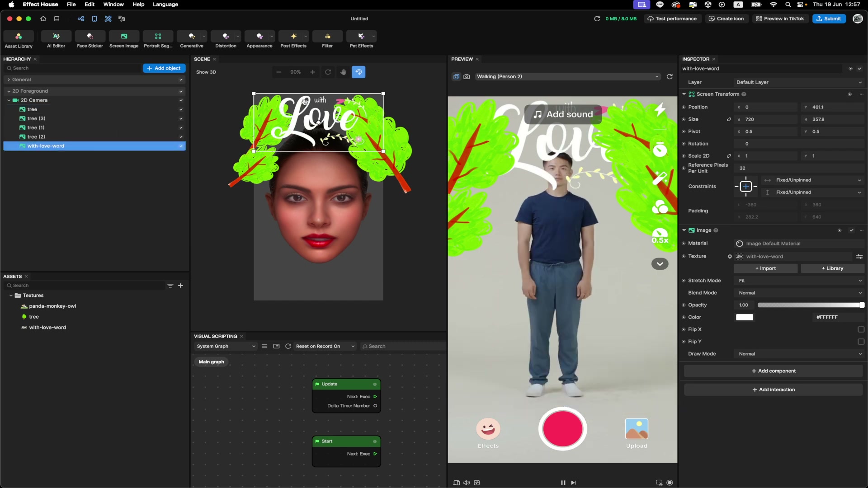
Task: Click the refresh icon in Visual Scripting
Action: click(x=288, y=346)
